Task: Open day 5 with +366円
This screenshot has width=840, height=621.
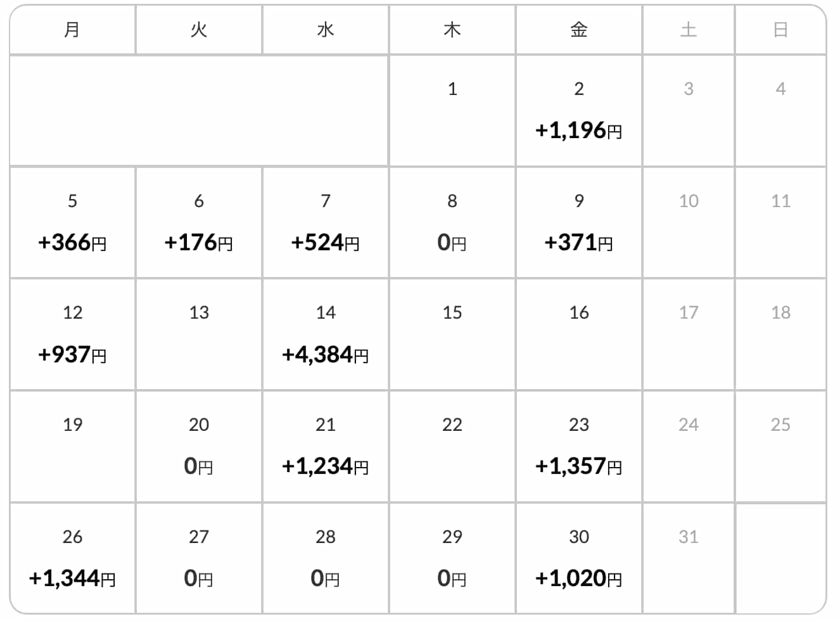Action: coord(72,223)
